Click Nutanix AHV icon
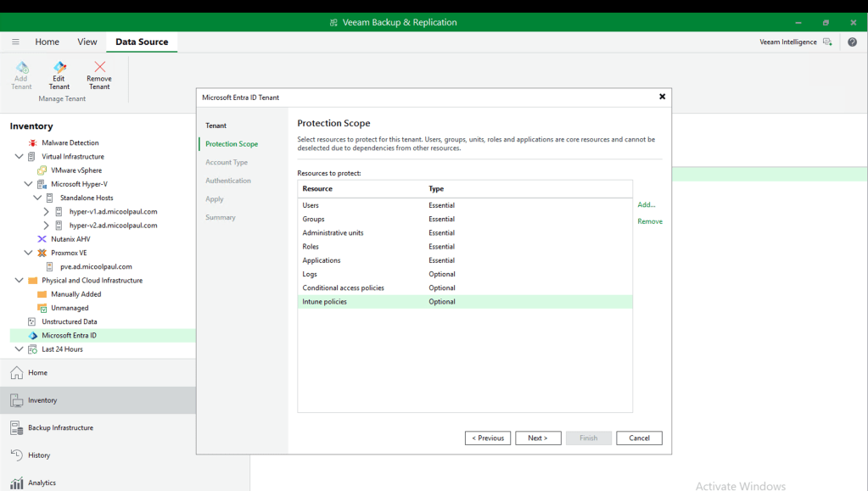868x491 pixels. 42,239
